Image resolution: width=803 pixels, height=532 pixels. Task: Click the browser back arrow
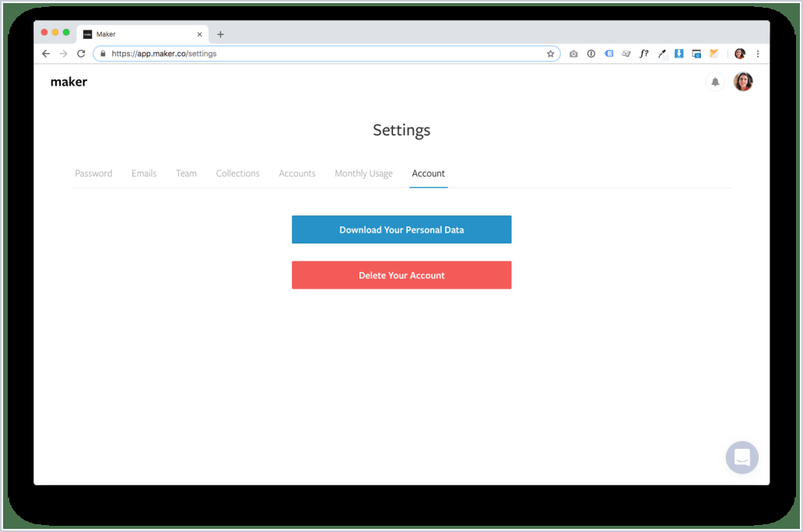[x=46, y=54]
